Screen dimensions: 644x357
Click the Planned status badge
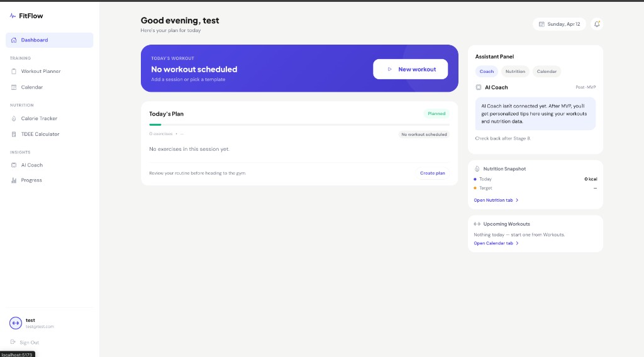click(436, 114)
